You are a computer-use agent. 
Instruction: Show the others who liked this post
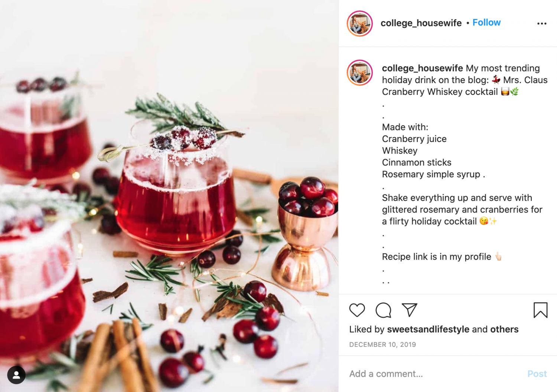click(x=504, y=329)
